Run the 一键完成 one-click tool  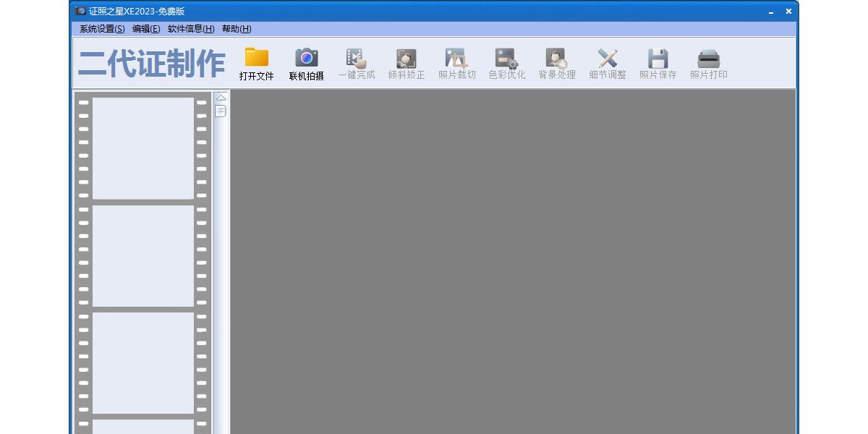[x=356, y=58]
